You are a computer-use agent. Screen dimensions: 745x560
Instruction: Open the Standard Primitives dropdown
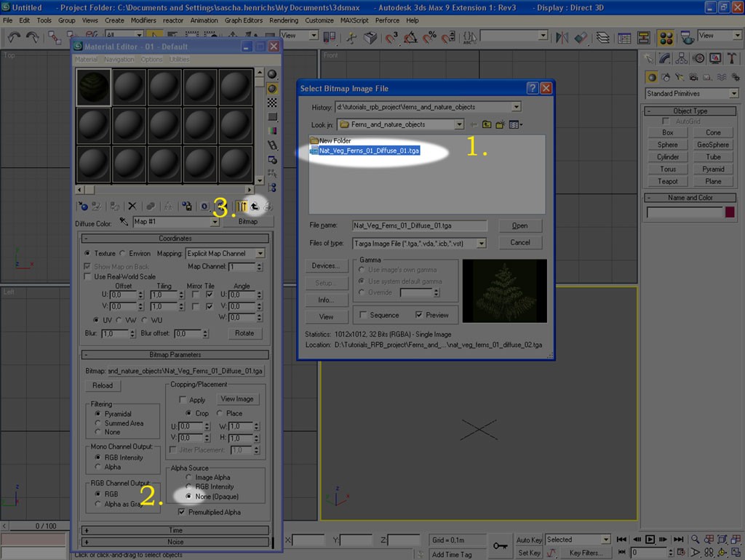tap(734, 94)
